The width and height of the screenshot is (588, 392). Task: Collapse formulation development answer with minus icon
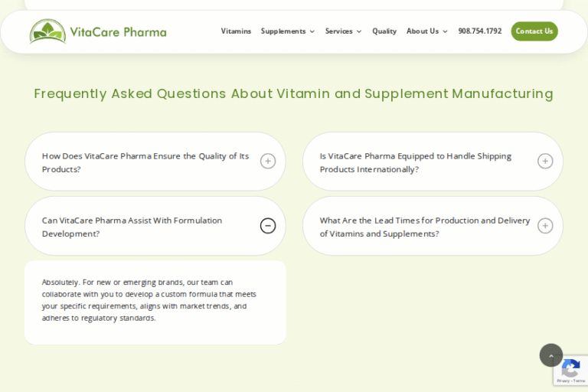268,226
